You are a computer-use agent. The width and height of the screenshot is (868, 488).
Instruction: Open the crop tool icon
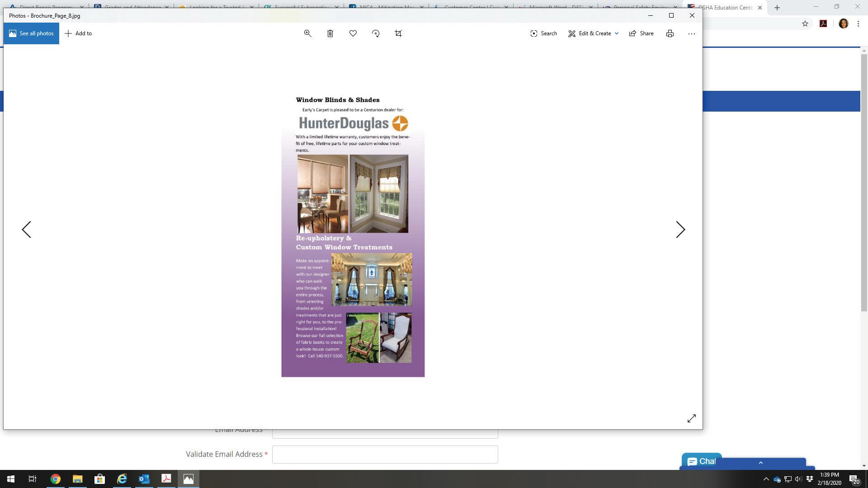pyautogui.click(x=398, y=33)
